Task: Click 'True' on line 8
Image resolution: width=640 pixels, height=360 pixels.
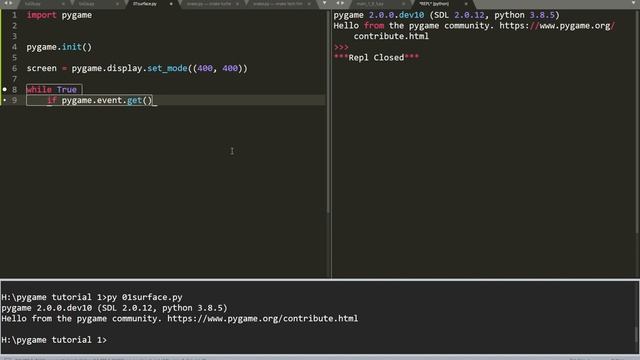Action: (67, 89)
